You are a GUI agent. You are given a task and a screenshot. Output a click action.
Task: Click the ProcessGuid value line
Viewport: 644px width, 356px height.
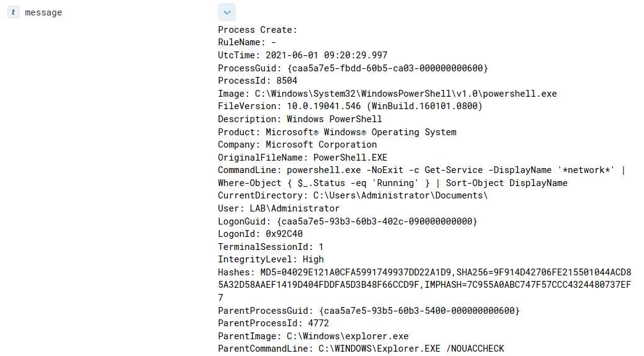(353, 68)
